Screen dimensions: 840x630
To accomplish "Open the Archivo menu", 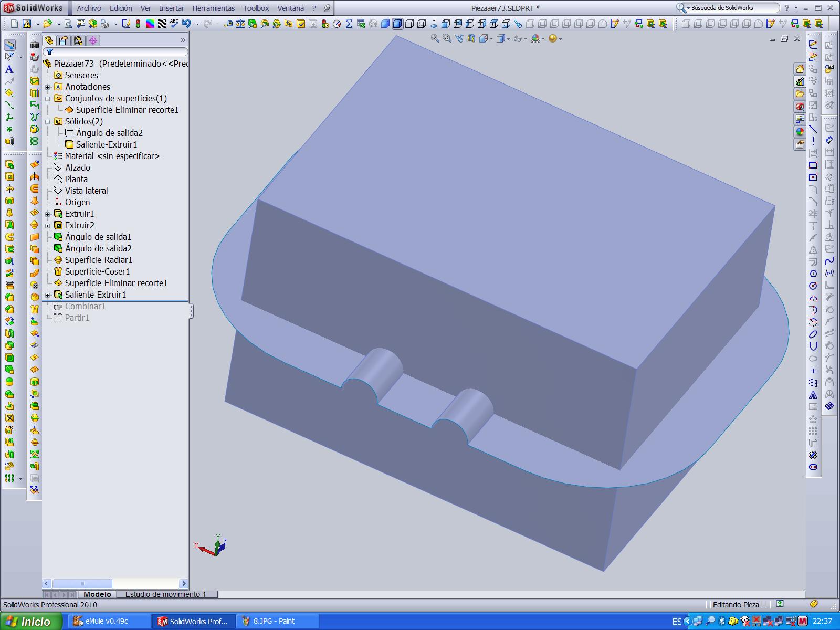I will [x=89, y=8].
